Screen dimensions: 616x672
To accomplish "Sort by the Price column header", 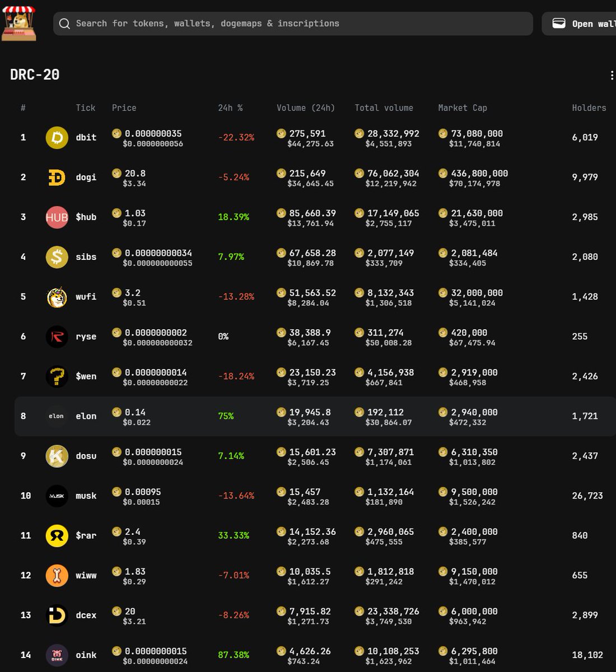I will click(x=124, y=108).
